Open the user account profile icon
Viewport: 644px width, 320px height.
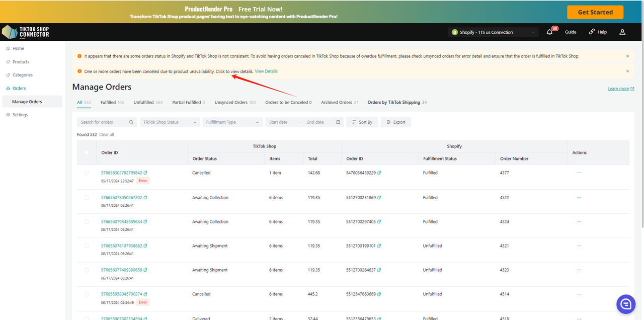622,32
